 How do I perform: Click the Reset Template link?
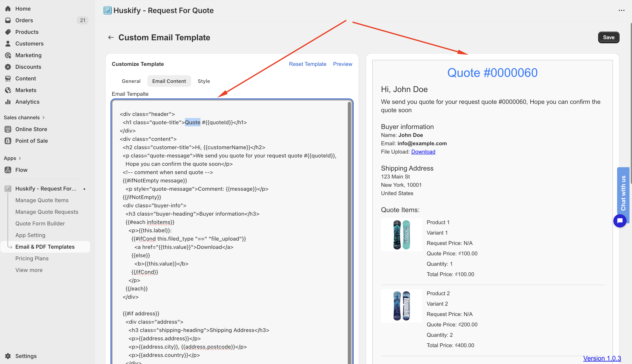tap(307, 64)
